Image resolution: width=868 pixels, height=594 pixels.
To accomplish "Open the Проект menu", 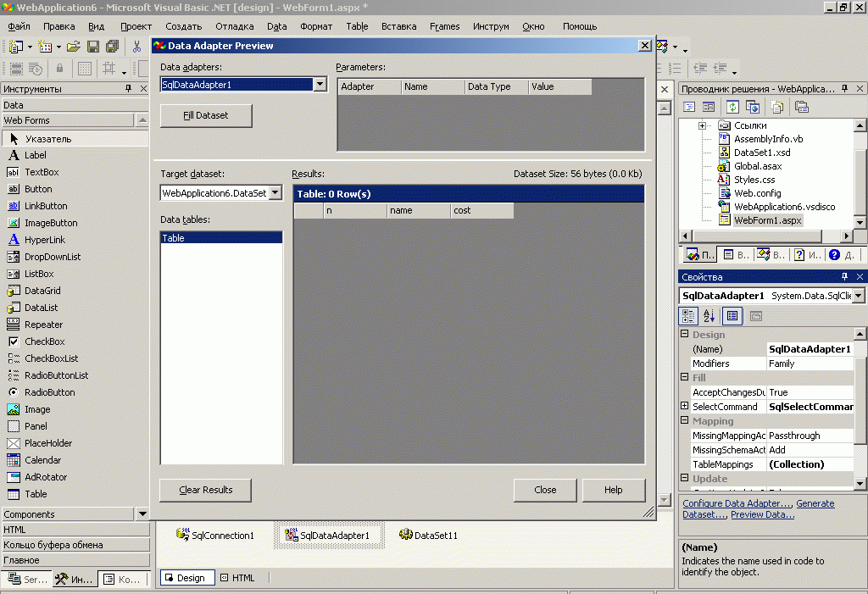I will (x=136, y=26).
